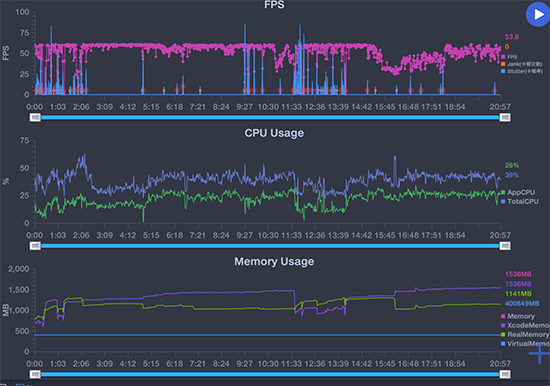Toggle the Memory legend entry
The height and width of the screenshot is (386, 550).
point(518,316)
